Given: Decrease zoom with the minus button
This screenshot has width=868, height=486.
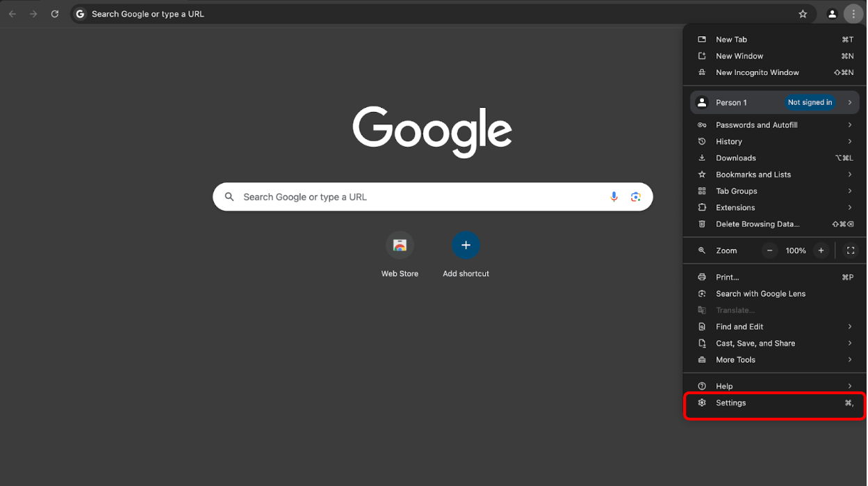Looking at the screenshot, I should (x=769, y=250).
